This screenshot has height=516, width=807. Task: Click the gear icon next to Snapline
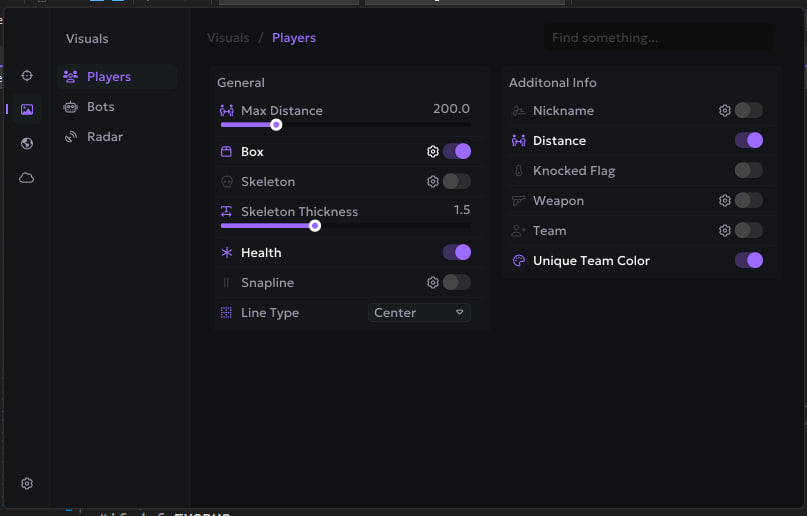coord(433,283)
